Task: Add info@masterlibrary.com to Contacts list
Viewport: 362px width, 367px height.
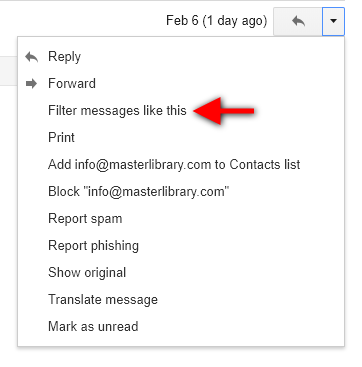Action: (x=174, y=165)
